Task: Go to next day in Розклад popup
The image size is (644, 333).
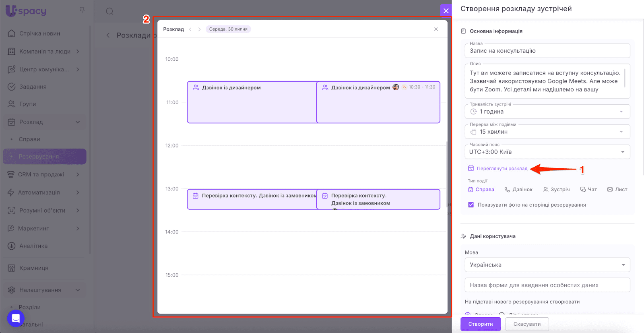Action: pos(199,29)
